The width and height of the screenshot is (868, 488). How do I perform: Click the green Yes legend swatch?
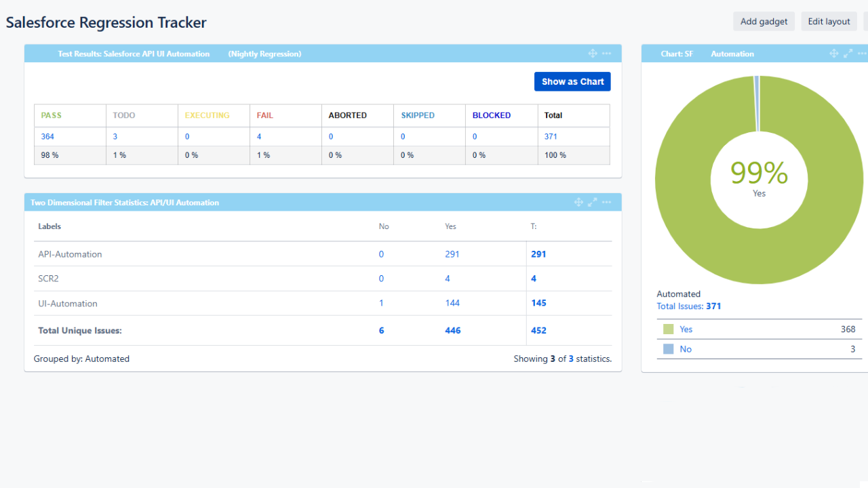point(669,329)
